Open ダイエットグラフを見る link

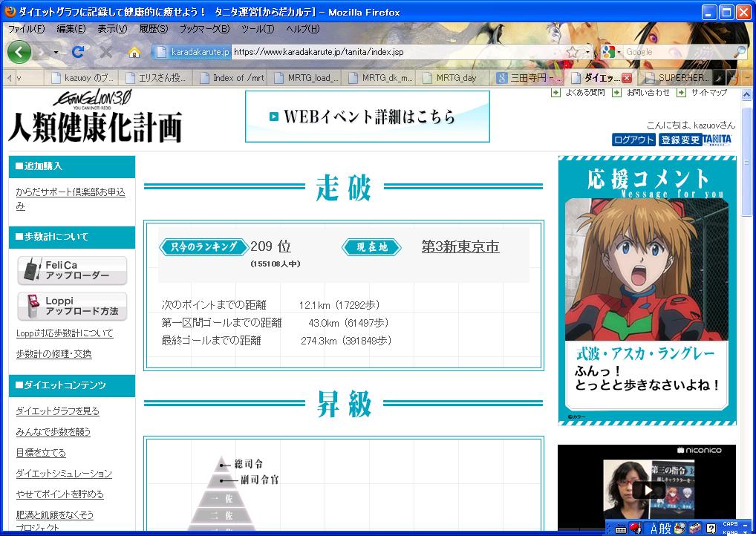[x=57, y=411]
